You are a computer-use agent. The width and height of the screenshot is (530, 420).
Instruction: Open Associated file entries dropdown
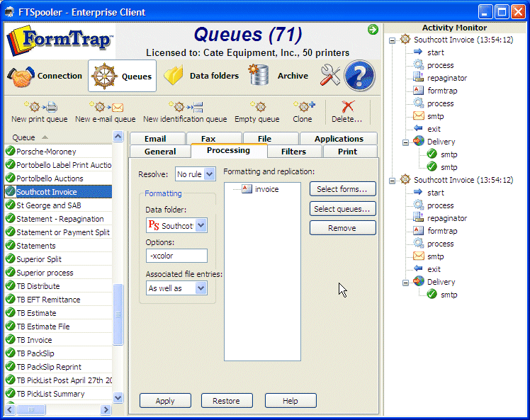(201, 288)
